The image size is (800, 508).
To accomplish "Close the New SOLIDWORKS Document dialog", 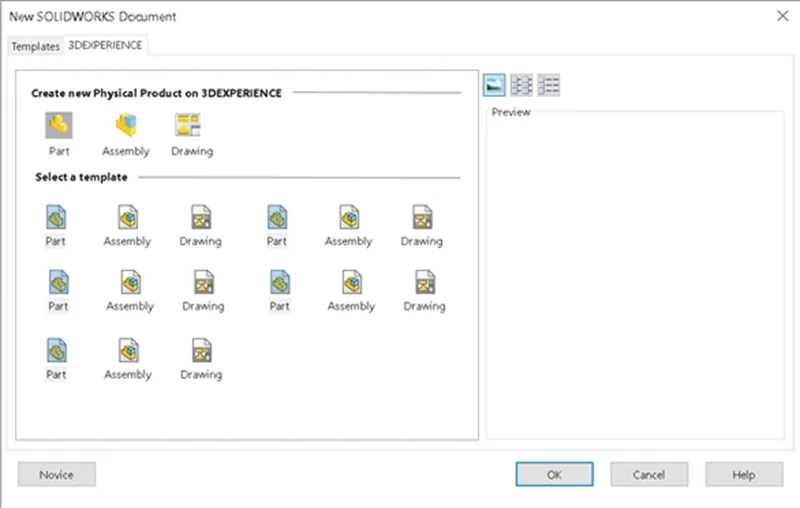I will click(783, 16).
